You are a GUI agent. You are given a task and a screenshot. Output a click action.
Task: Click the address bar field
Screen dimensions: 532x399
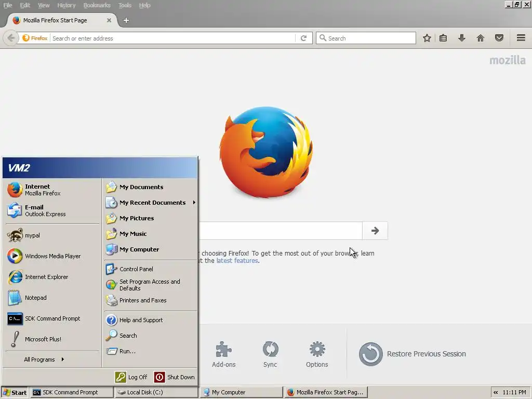coord(173,38)
